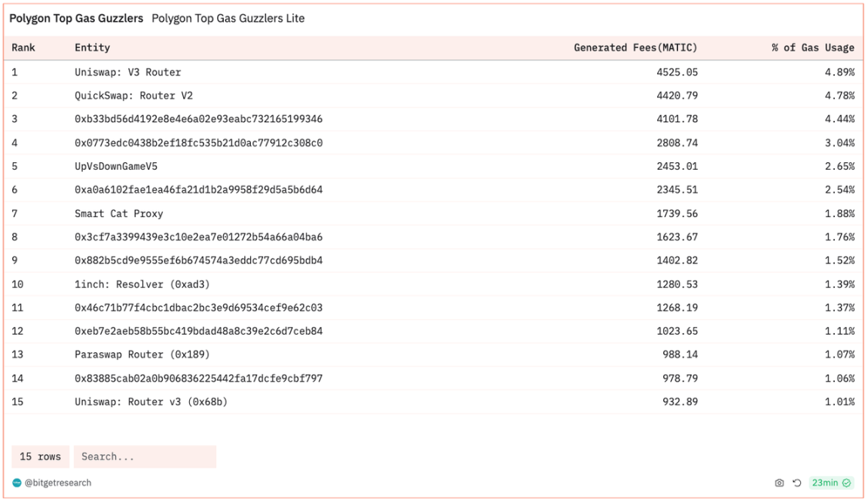This screenshot has width=868, height=503.
Task: Sort by % of Gas Usage header
Action: point(812,48)
